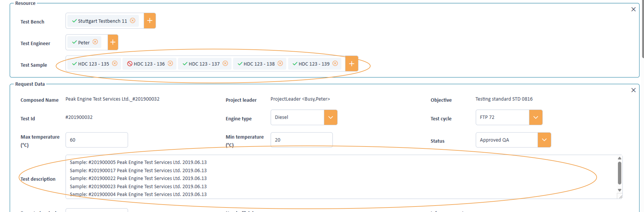Add another Test Engineer
This screenshot has height=212, width=644.
(113, 42)
